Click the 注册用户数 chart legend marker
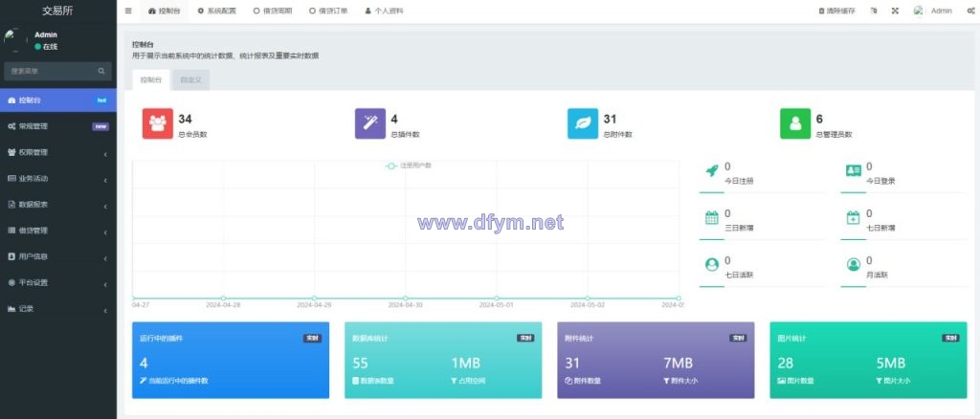The image size is (980, 419). click(391, 166)
